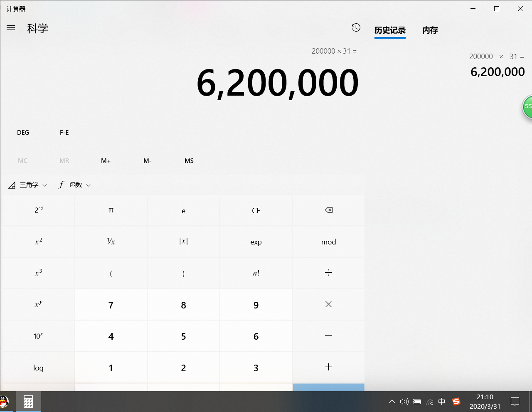This screenshot has height=412, width=532.
Task: Click the division operator
Action: 328,273
